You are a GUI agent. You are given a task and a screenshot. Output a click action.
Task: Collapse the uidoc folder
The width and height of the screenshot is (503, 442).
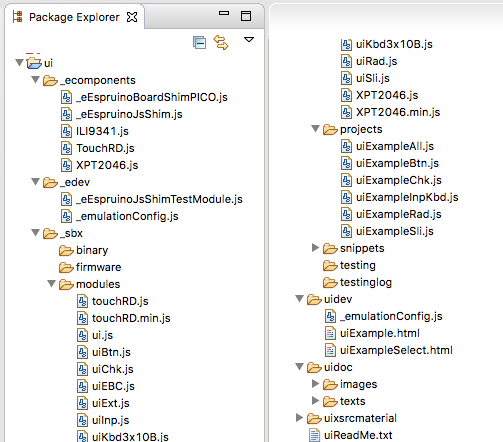tap(300, 367)
